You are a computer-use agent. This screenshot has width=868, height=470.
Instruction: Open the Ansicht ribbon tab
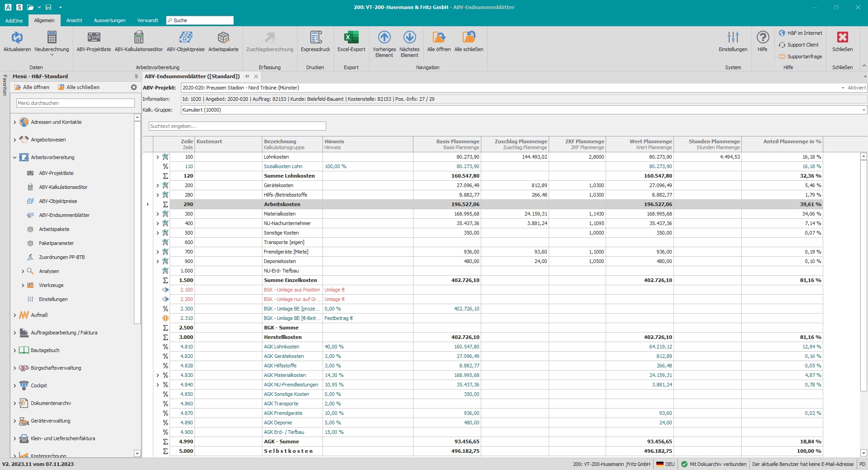[74, 20]
